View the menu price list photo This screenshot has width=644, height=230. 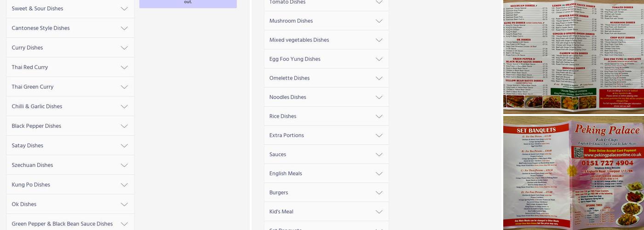click(573, 55)
